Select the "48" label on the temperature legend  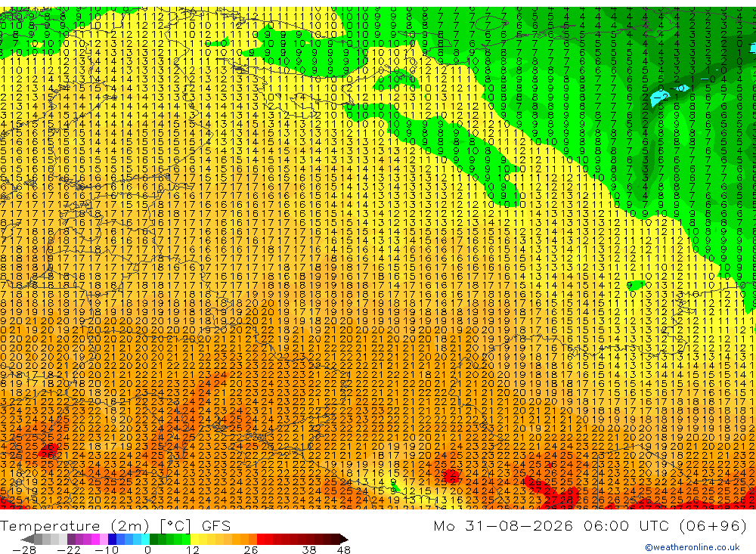point(344,550)
